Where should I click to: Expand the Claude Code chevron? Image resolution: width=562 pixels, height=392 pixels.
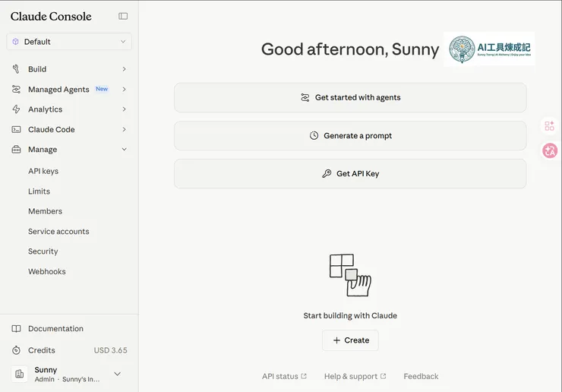(124, 129)
